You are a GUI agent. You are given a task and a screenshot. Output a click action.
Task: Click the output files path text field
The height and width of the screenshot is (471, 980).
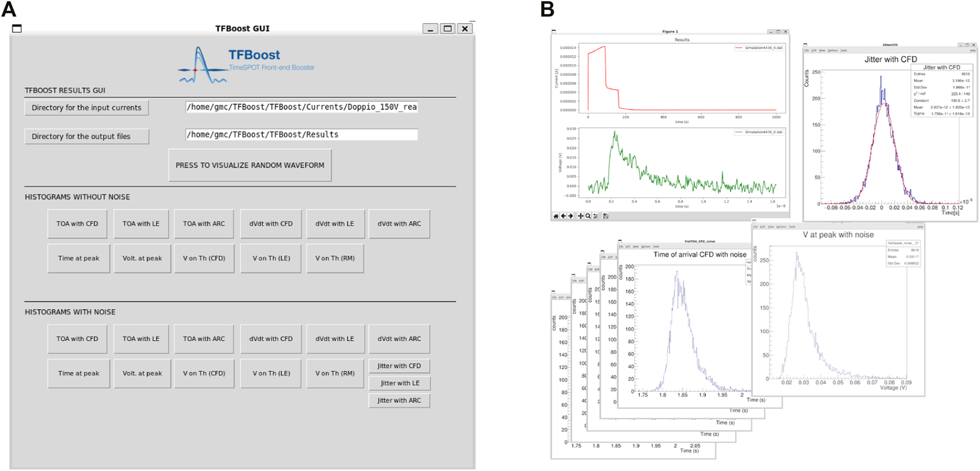pyautogui.click(x=301, y=135)
